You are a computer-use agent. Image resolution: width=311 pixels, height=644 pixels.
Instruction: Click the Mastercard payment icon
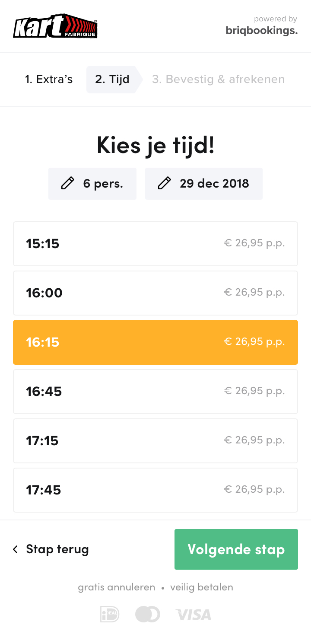pyautogui.click(x=147, y=614)
